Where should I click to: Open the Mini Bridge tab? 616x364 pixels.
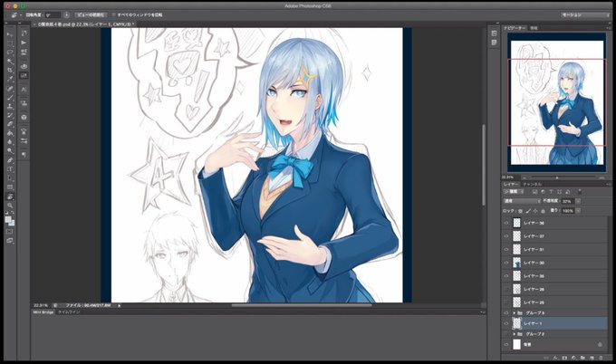(43, 312)
